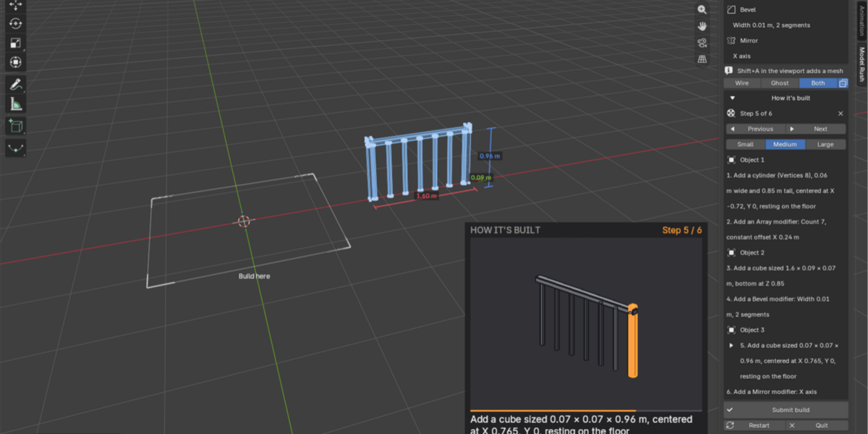The image size is (868, 434).
Task: Click the Quit button
Action: coord(817,426)
